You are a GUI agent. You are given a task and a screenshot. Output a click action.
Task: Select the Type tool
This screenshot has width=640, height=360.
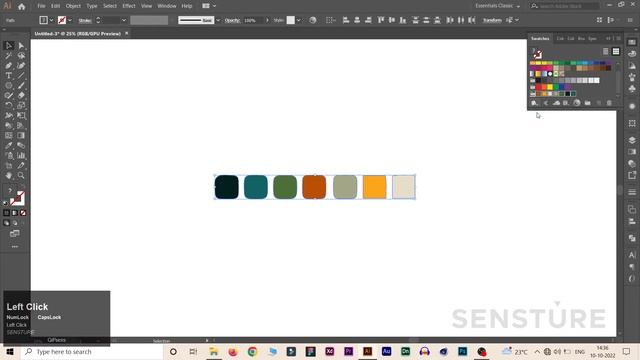click(x=9, y=76)
